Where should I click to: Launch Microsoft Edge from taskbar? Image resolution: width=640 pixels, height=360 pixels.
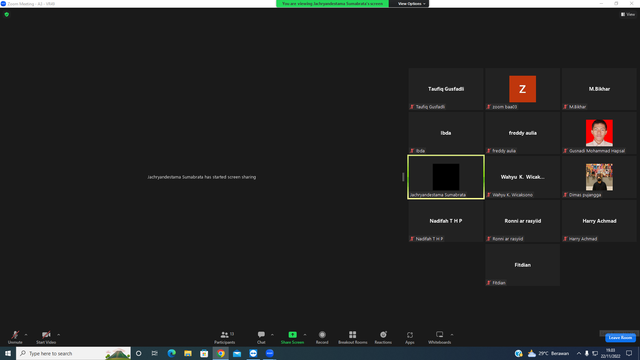171,353
